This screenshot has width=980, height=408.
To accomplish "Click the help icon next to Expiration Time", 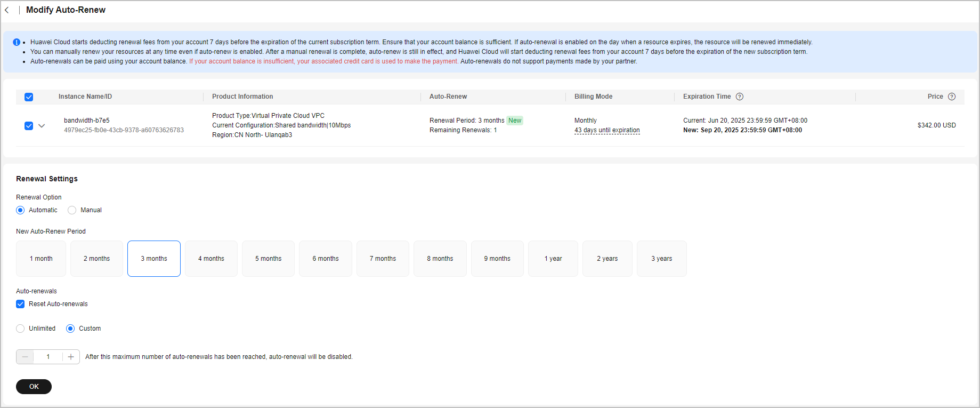I will click(x=739, y=97).
